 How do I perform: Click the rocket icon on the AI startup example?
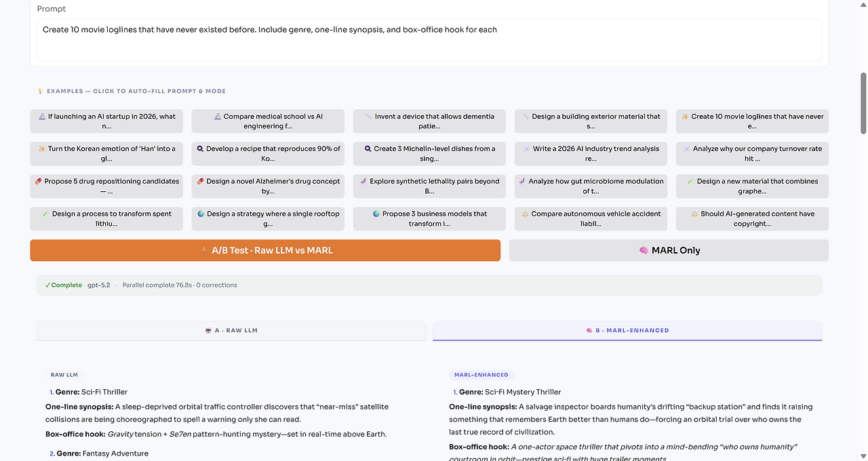tap(41, 116)
